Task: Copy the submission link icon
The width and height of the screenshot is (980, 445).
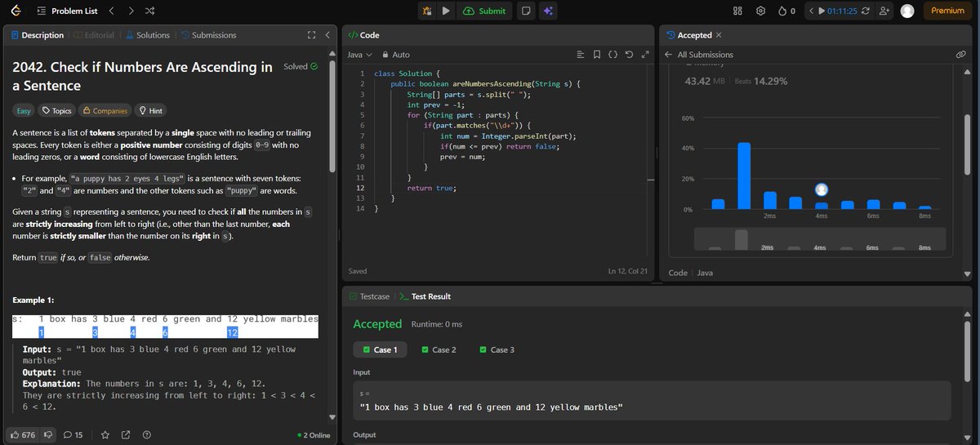Action: [961, 55]
